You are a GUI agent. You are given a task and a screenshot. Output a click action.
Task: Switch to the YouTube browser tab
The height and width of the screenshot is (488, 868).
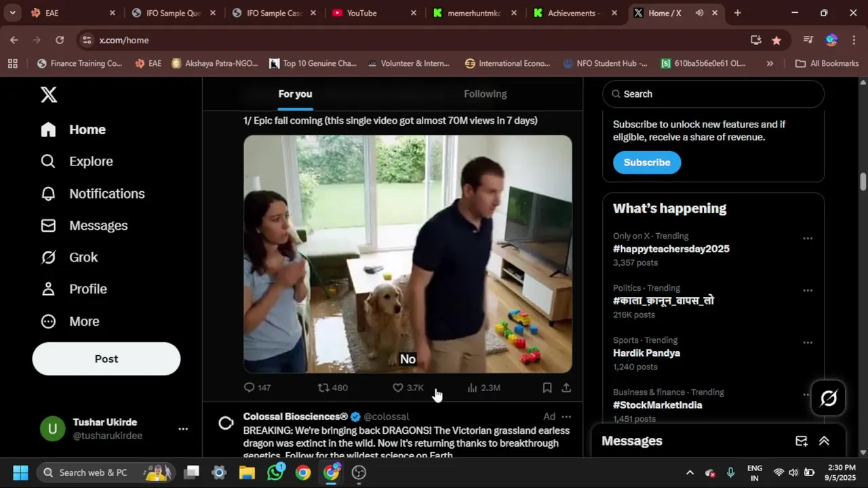(x=376, y=13)
